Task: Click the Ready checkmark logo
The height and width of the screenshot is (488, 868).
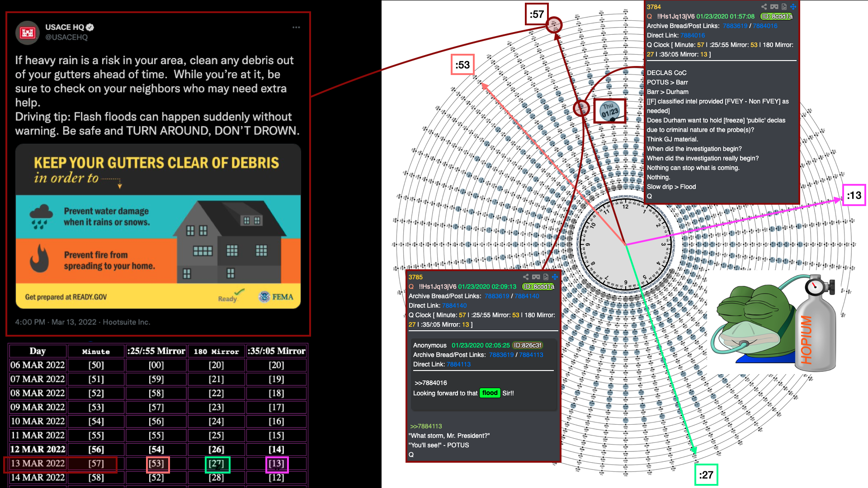Action: click(x=231, y=296)
